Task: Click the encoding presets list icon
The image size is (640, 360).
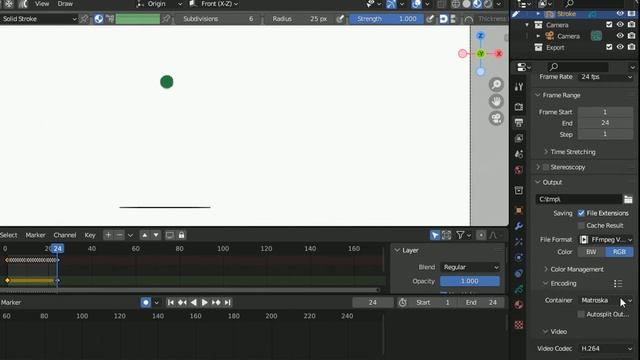Action: [618, 284]
